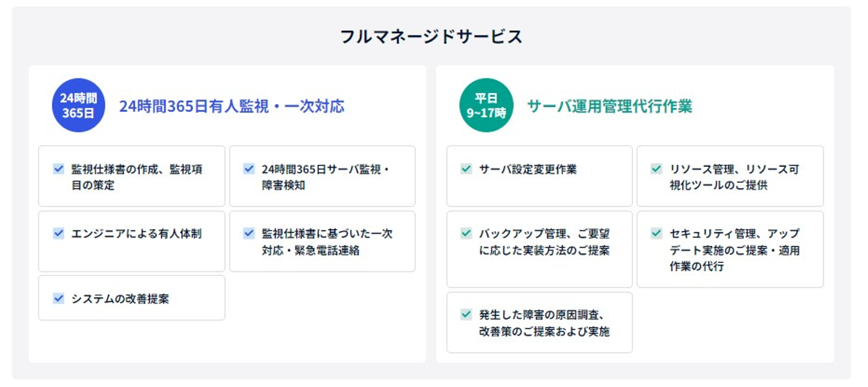This screenshot has height=387, width=868.
Task: Click checkmark beside システムの改善提案
Action: pos(58,298)
